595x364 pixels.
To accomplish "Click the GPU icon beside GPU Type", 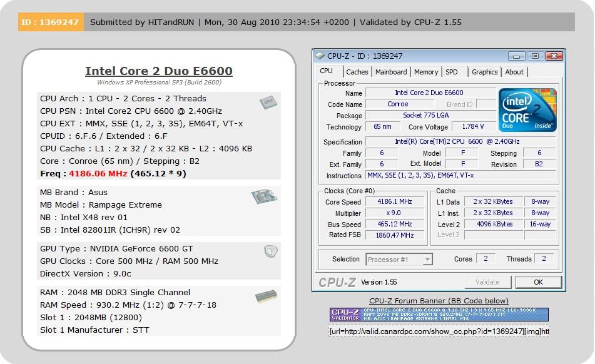I will pyautogui.click(x=270, y=251).
